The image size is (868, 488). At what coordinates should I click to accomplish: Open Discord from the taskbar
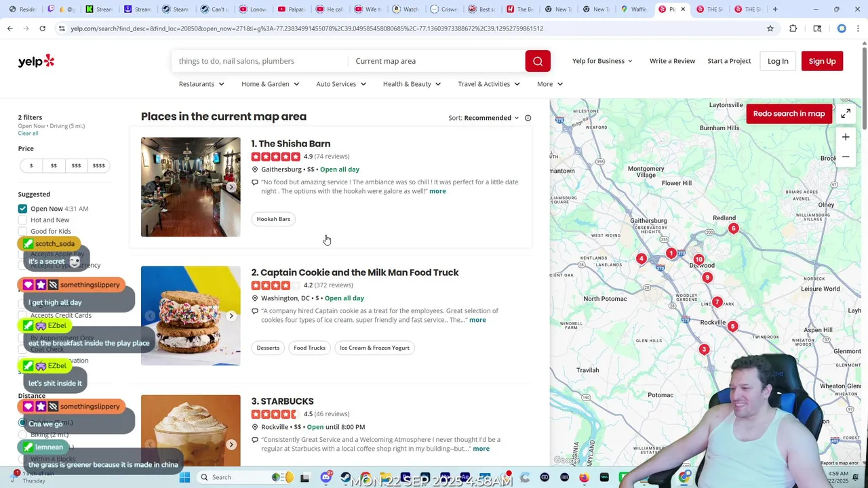pos(325,477)
